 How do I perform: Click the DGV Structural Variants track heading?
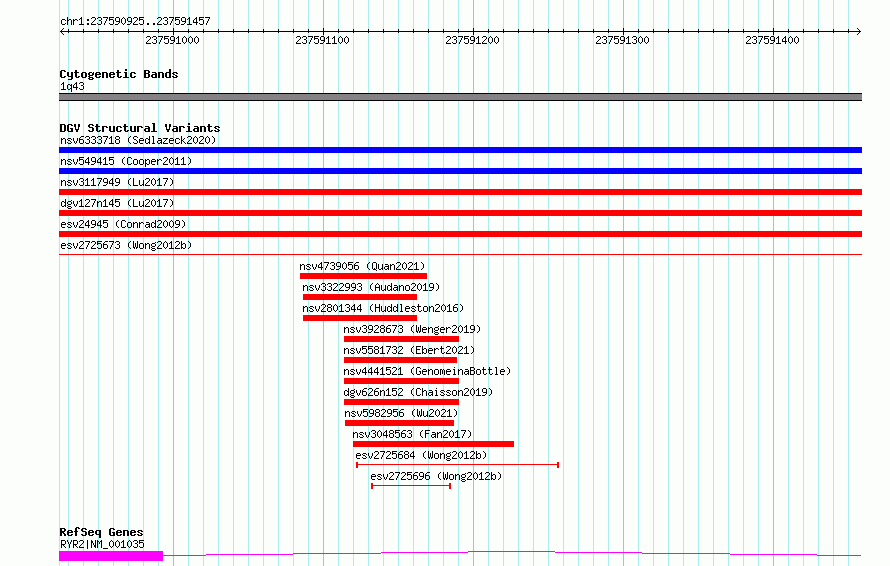[140, 128]
